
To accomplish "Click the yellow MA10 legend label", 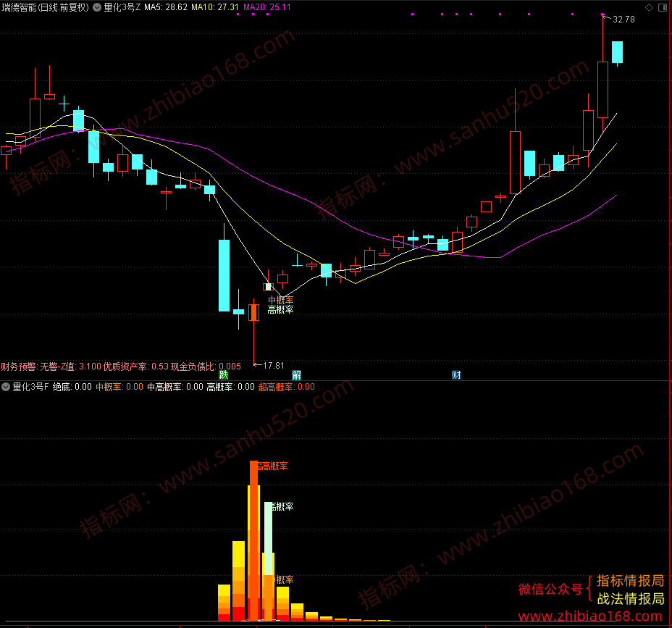I will point(215,7).
